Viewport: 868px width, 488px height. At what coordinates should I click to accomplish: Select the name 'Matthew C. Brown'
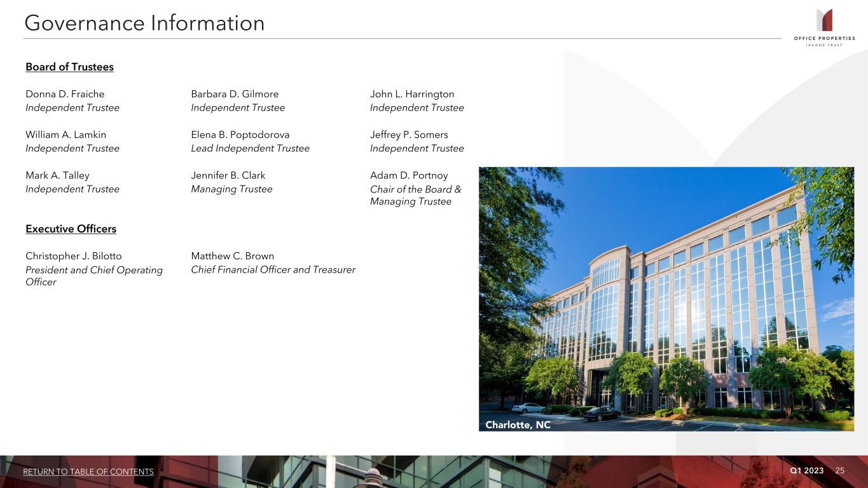(x=233, y=256)
